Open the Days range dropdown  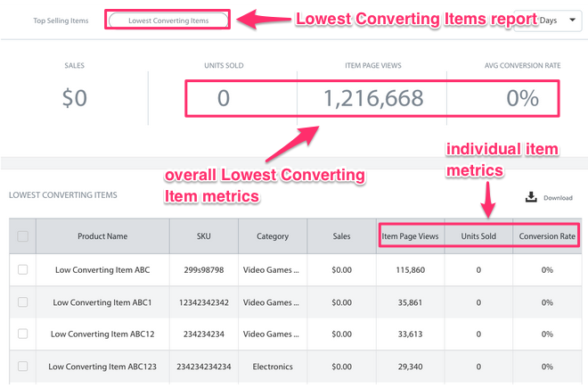coord(548,21)
